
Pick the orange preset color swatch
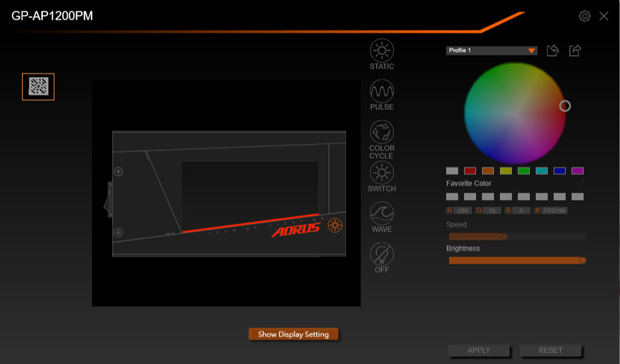(x=488, y=171)
